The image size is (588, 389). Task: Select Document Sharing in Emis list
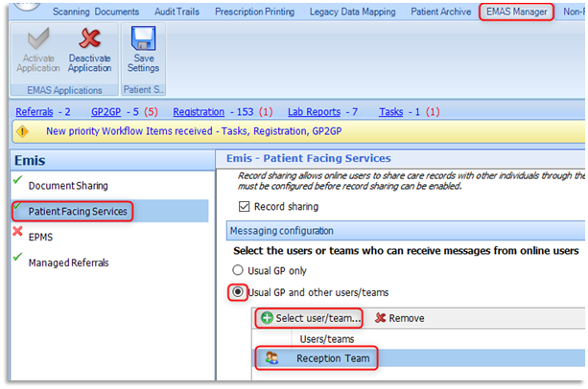[x=68, y=186]
